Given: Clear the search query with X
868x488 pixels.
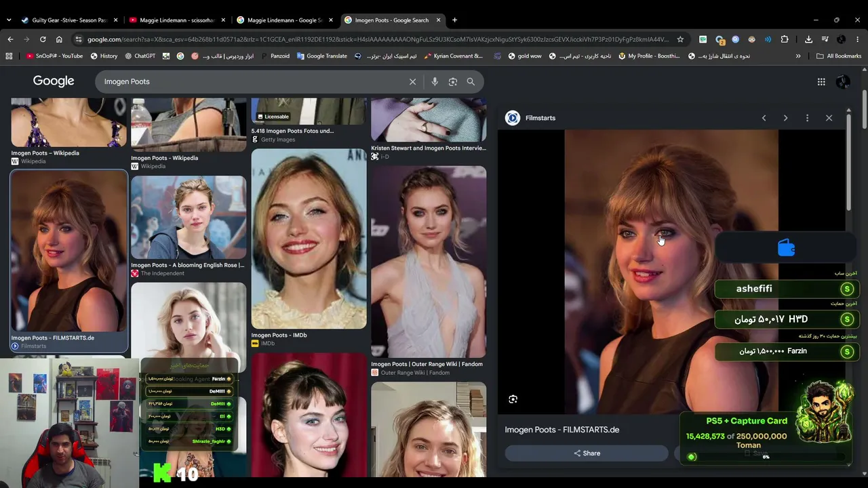Looking at the screenshot, I should point(412,81).
